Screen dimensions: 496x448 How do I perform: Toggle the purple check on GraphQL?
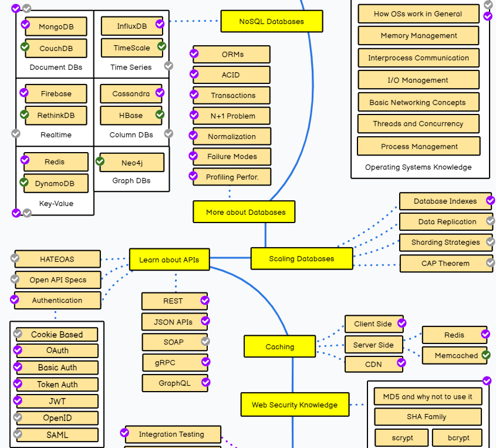click(x=205, y=382)
